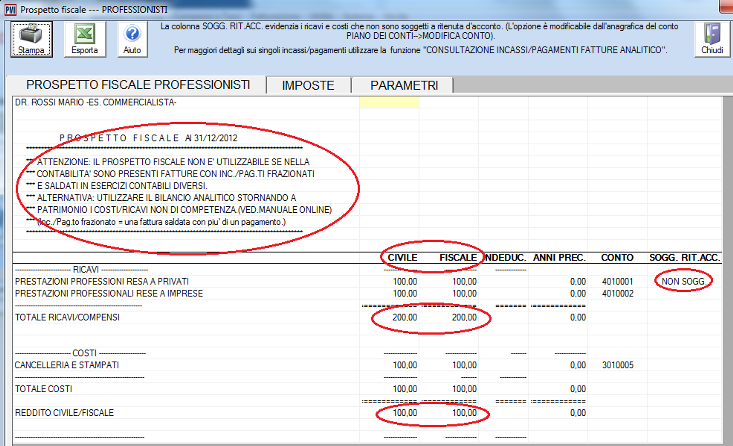Click account number 4010001 in the CONTO column
This screenshot has height=446, width=733.
[617, 282]
